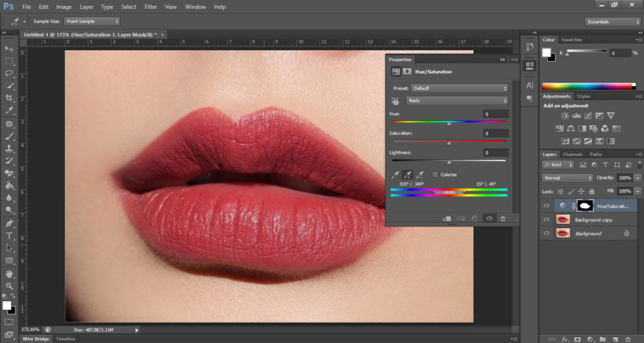This screenshot has height=343, width=644.
Task: Collapse the Properties panel with double arrows
Action: coord(503,60)
